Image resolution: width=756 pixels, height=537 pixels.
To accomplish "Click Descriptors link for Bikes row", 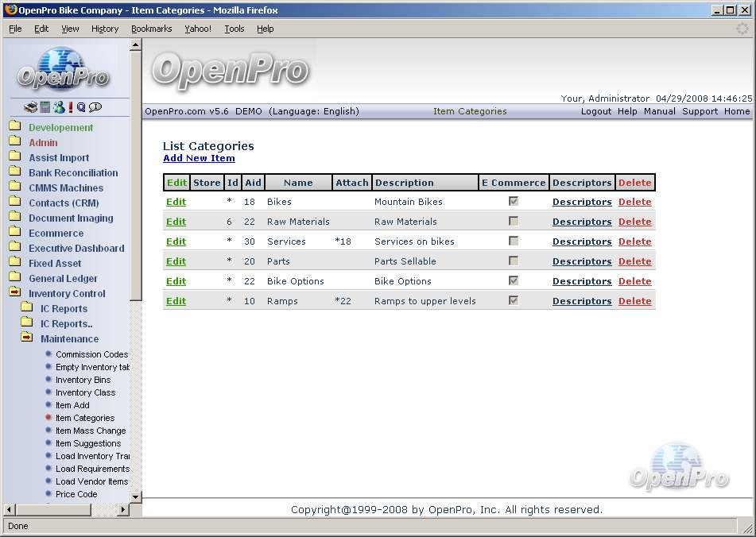I will (582, 202).
